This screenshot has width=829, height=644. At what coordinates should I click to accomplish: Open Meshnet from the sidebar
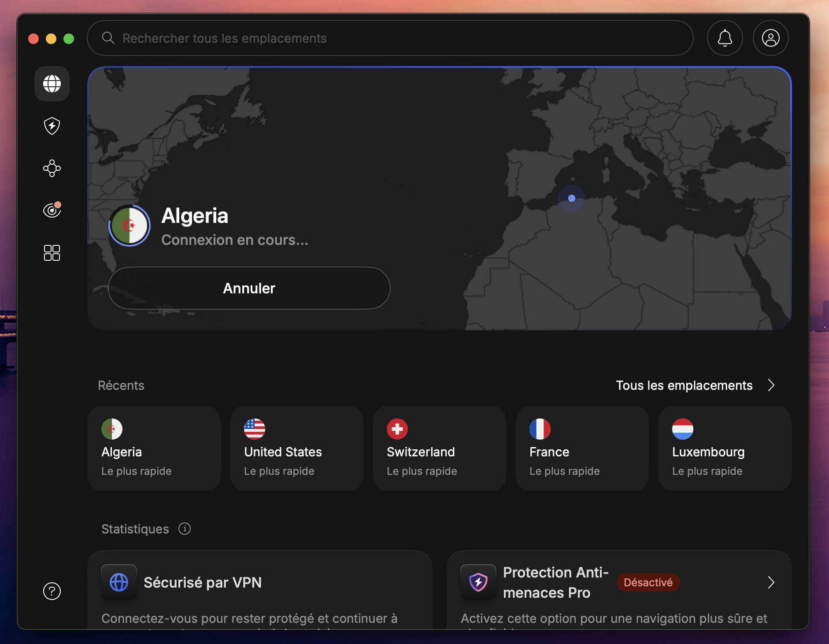pos(52,168)
